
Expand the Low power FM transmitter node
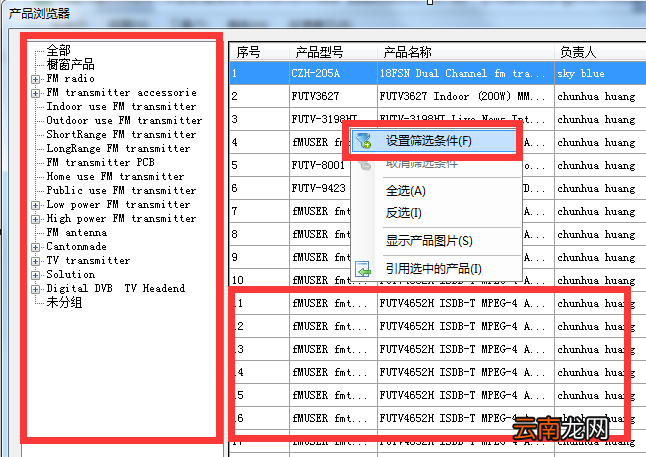tap(35, 205)
